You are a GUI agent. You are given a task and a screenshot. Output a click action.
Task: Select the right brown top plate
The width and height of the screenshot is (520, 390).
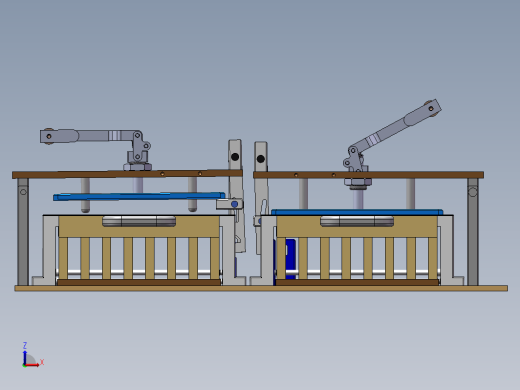coord(368,175)
